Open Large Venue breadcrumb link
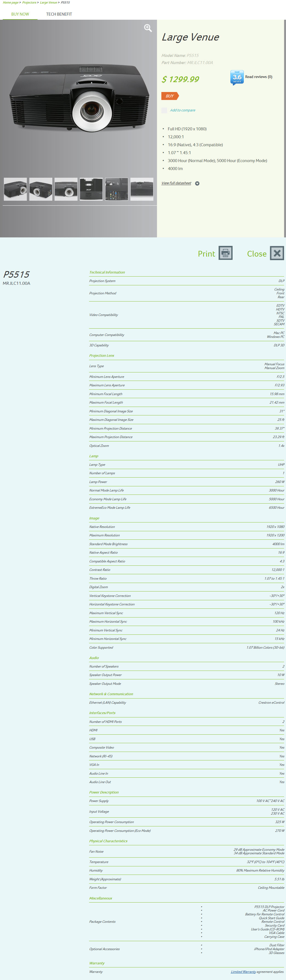 (48, 3)
